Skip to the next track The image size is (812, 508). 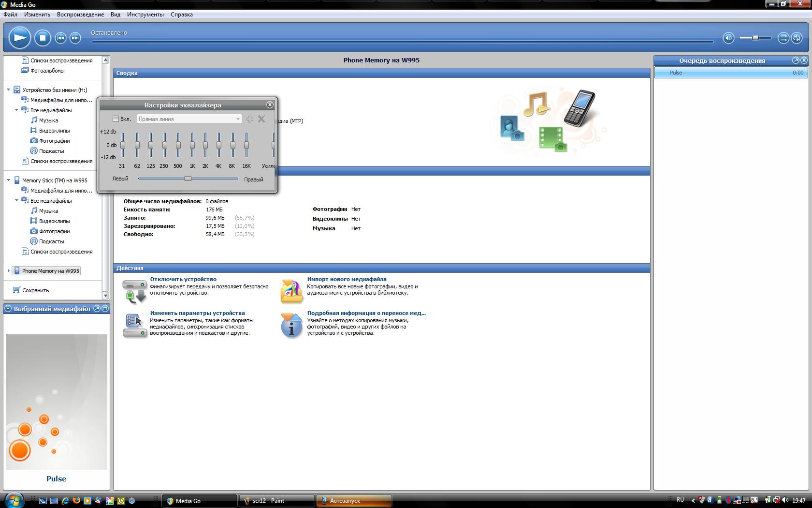pyautogui.click(x=75, y=38)
